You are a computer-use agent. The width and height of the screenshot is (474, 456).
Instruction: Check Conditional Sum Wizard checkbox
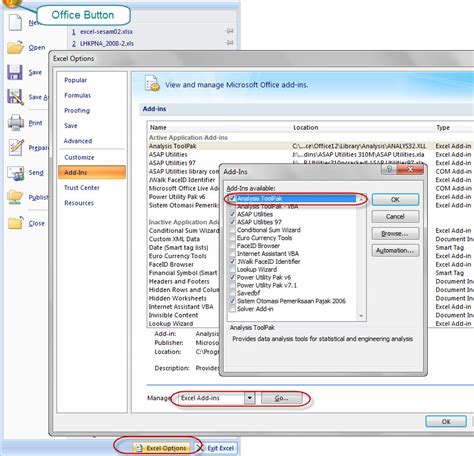coord(232,230)
